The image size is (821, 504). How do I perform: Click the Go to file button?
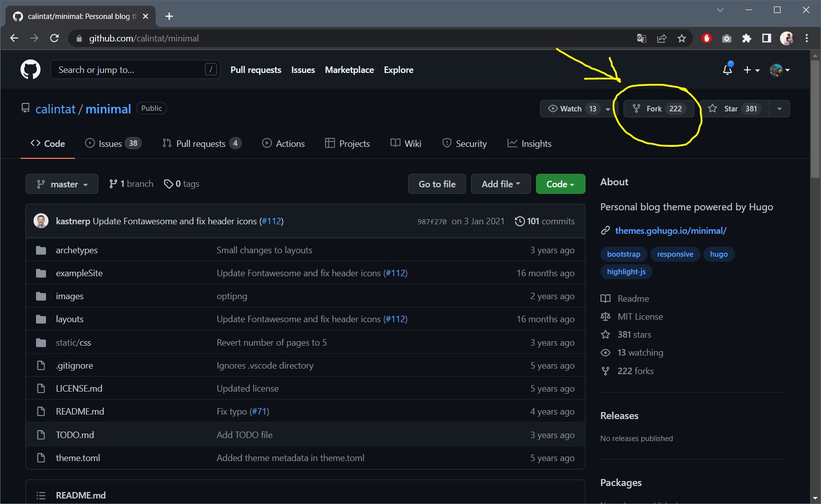(x=437, y=184)
